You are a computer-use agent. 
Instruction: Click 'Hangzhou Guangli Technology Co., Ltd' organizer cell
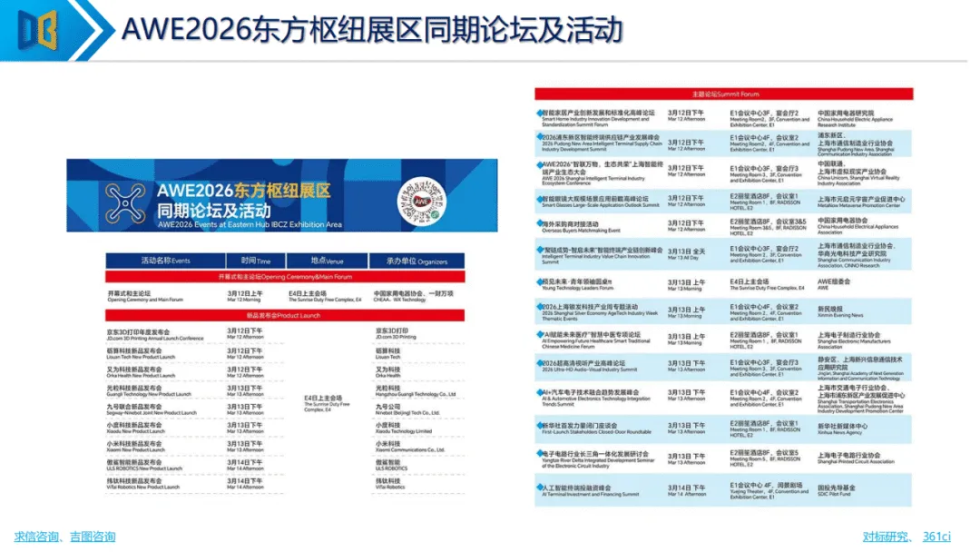pos(416,390)
